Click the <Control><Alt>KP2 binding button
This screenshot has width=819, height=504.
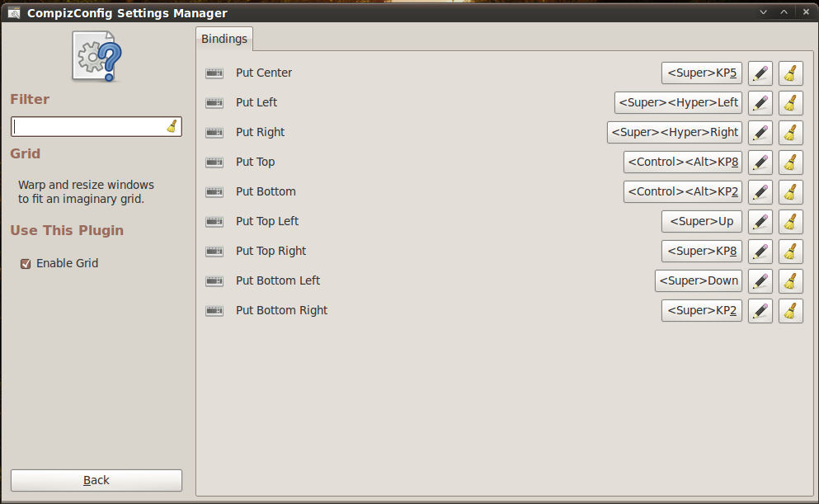[x=683, y=192]
